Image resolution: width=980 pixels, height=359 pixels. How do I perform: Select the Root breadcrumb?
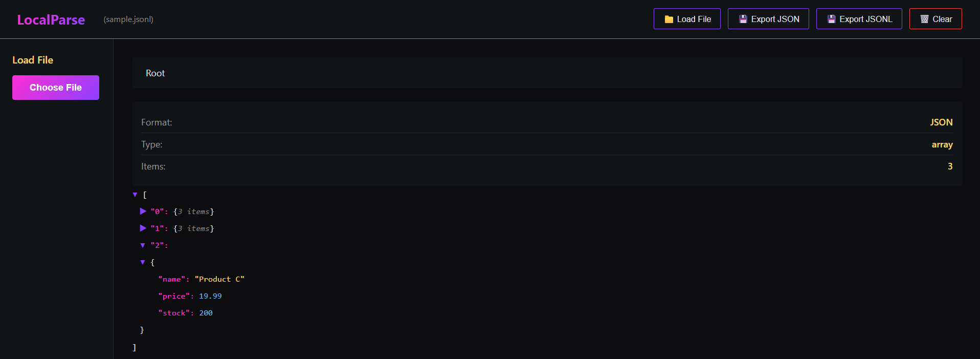[x=155, y=73]
